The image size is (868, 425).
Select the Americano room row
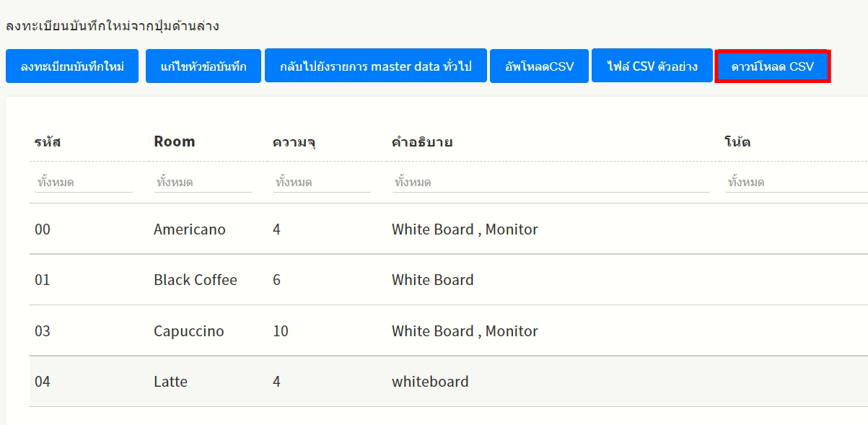tap(189, 229)
